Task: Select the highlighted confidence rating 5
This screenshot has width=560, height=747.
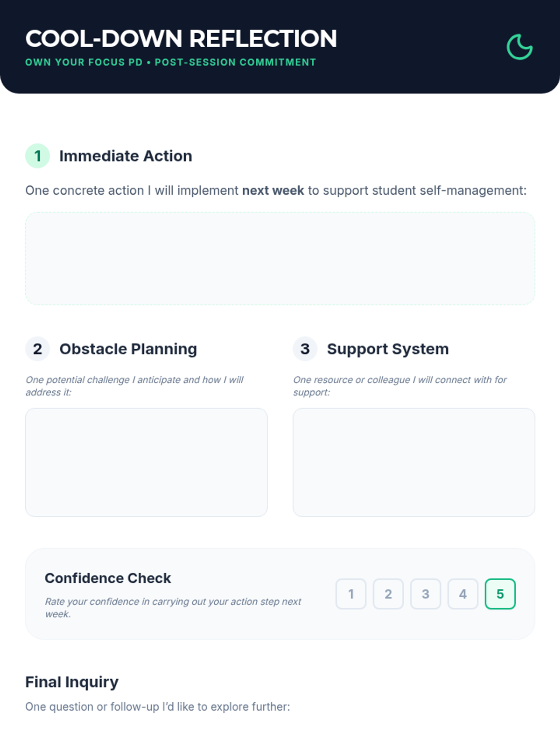Action: tap(500, 594)
